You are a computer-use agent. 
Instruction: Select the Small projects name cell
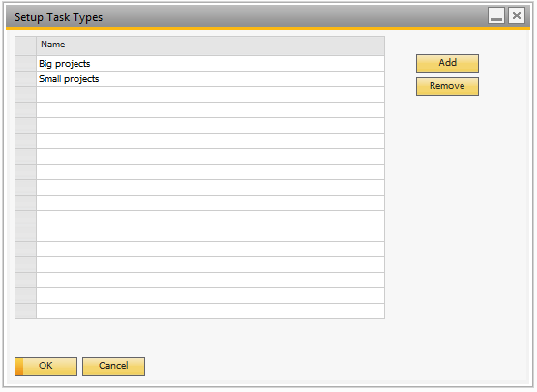click(x=210, y=79)
